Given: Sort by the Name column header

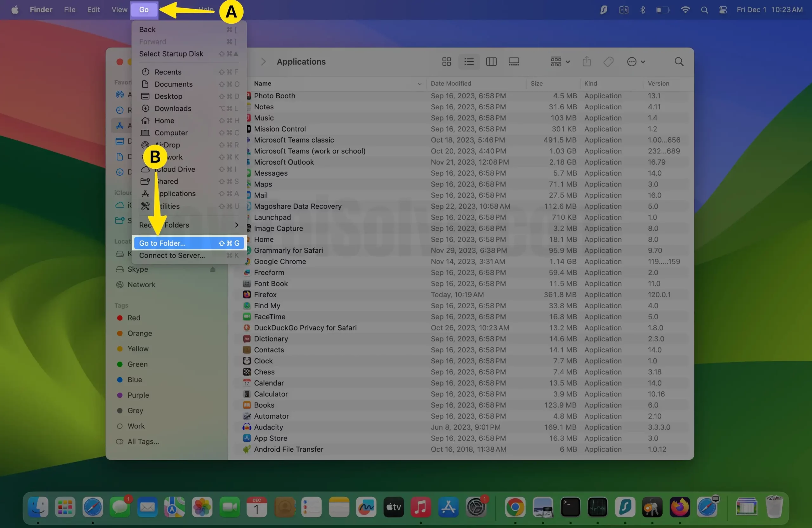Looking at the screenshot, I should [x=262, y=83].
